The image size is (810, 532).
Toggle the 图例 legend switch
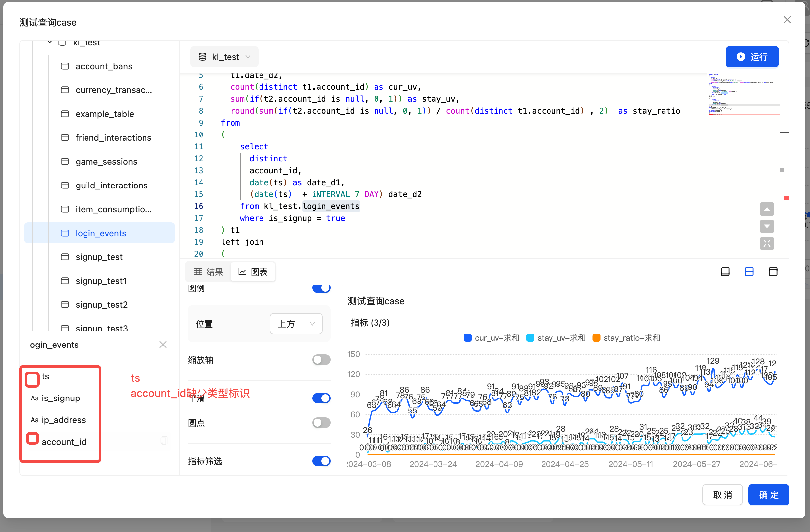[321, 288]
